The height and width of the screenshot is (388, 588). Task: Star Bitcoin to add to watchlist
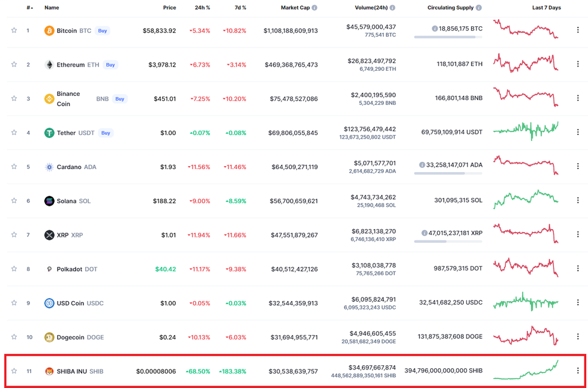pyautogui.click(x=14, y=31)
